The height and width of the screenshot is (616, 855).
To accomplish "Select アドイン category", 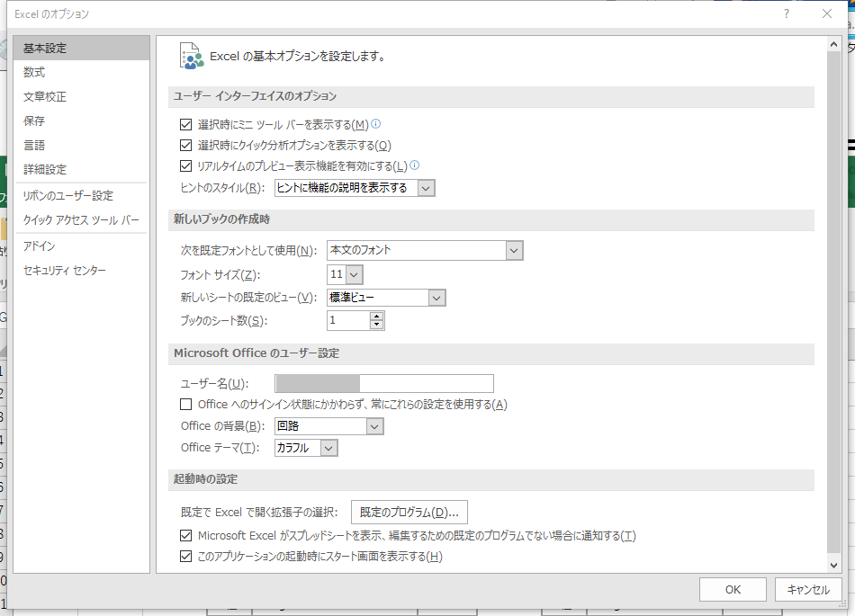I will click(x=81, y=246).
